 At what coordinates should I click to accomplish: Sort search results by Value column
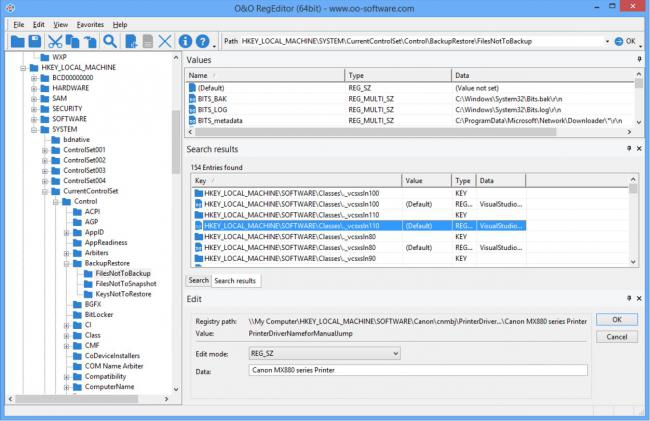point(427,181)
